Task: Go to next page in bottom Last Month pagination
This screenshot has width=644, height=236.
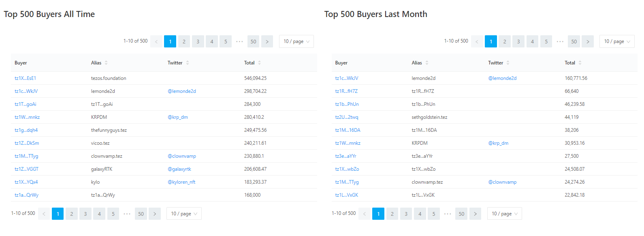Action: (x=475, y=214)
